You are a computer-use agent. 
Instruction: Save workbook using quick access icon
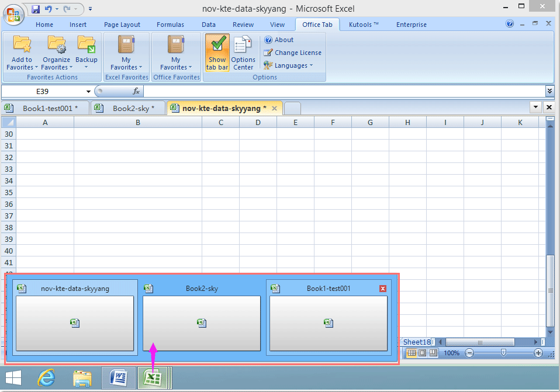36,9
